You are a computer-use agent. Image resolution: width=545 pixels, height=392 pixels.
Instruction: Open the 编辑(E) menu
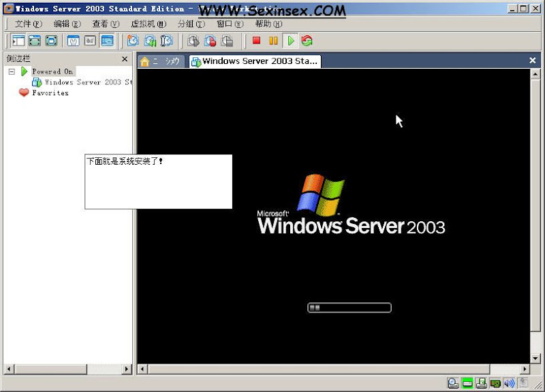(67, 24)
